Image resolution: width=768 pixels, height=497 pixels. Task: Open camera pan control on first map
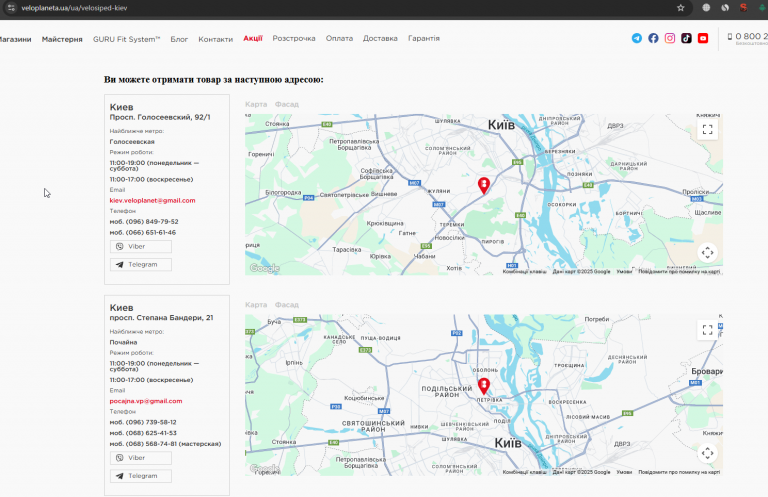click(707, 253)
